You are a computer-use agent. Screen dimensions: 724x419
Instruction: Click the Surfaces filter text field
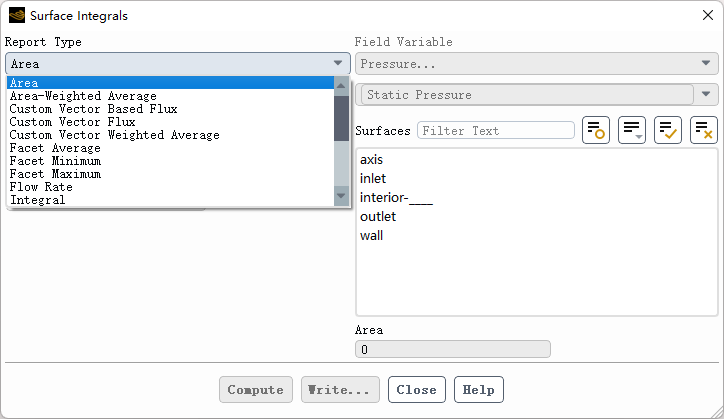(496, 130)
